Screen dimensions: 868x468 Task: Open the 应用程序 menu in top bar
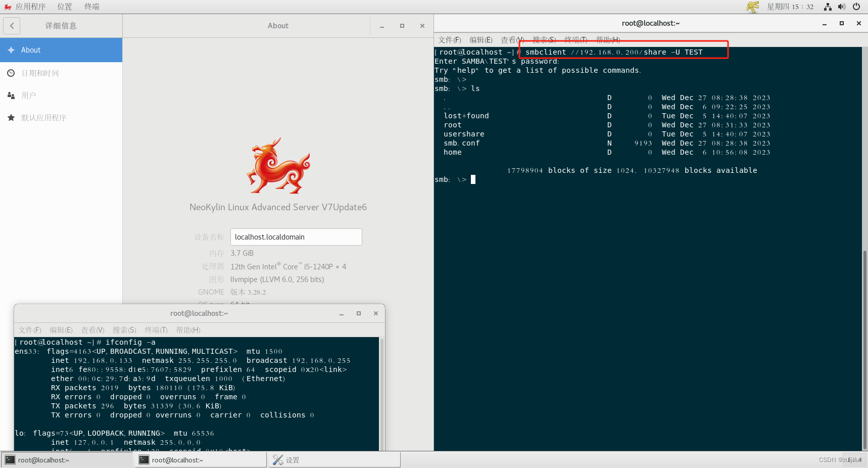(30, 7)
